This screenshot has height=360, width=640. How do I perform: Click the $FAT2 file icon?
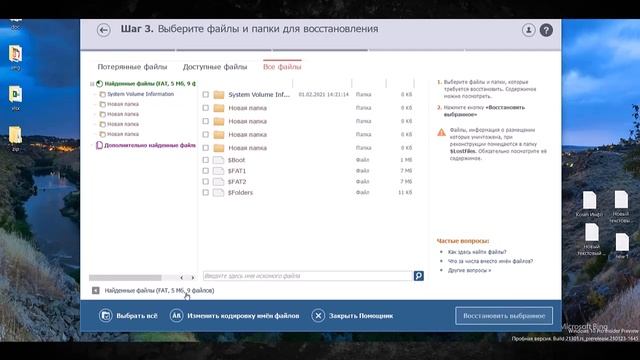coord(219,182)
